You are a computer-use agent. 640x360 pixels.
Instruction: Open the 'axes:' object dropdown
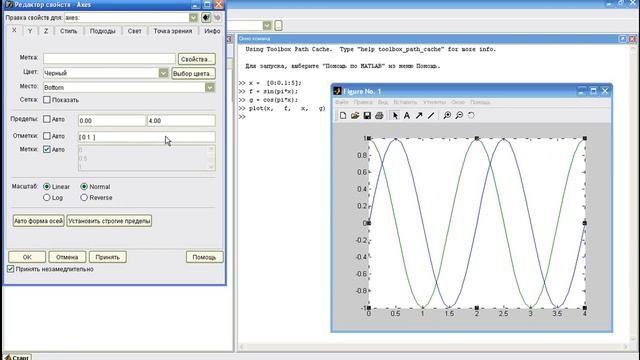(193, 18)
